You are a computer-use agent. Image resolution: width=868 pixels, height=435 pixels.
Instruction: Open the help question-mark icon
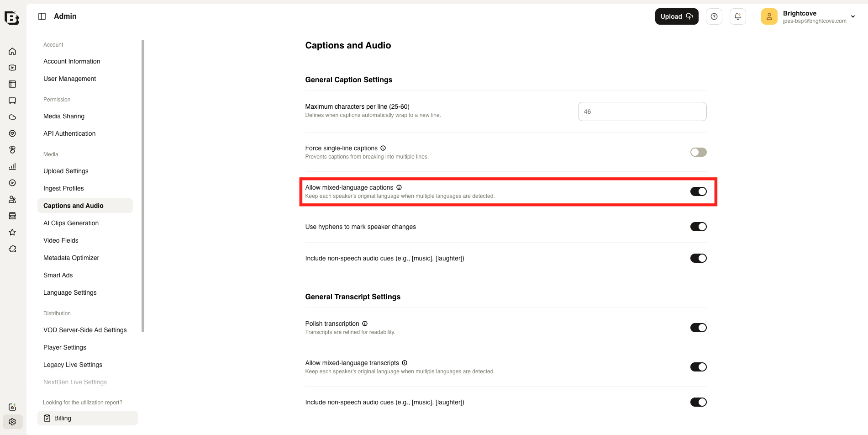pos(714,16)
